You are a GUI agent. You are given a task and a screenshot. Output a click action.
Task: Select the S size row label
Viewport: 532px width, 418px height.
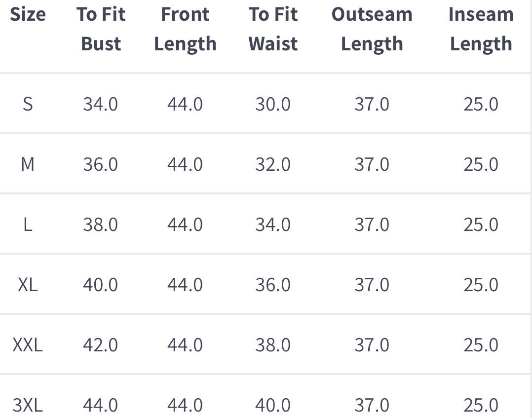(x=28, y=104)
